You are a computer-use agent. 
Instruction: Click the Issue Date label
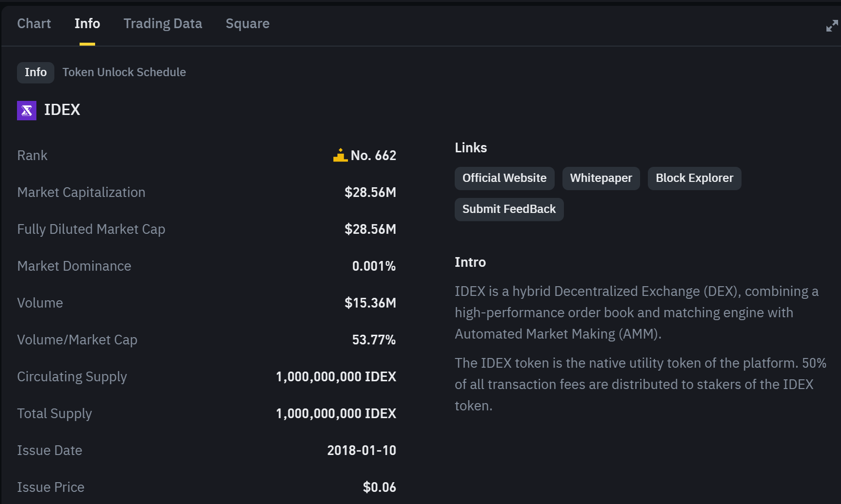49,450
